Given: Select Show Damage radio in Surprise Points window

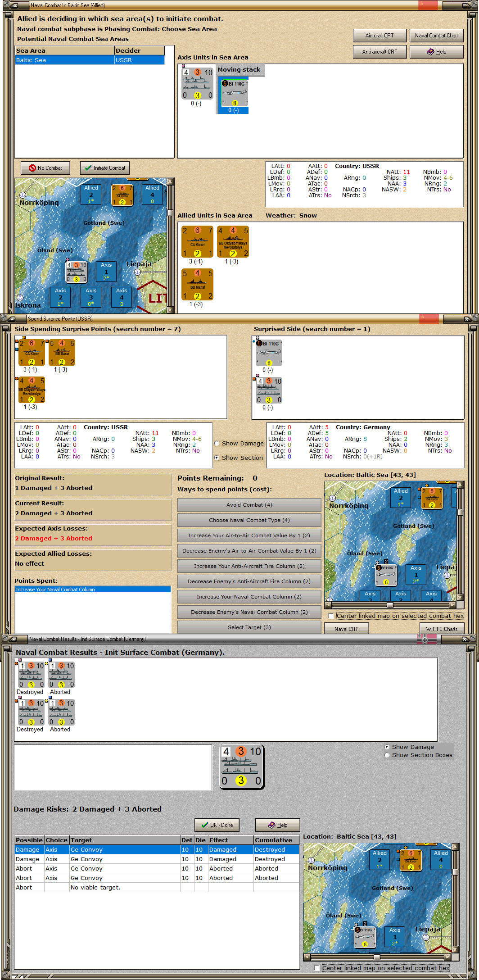Looking at the screenshot, I should pos(217,444).
